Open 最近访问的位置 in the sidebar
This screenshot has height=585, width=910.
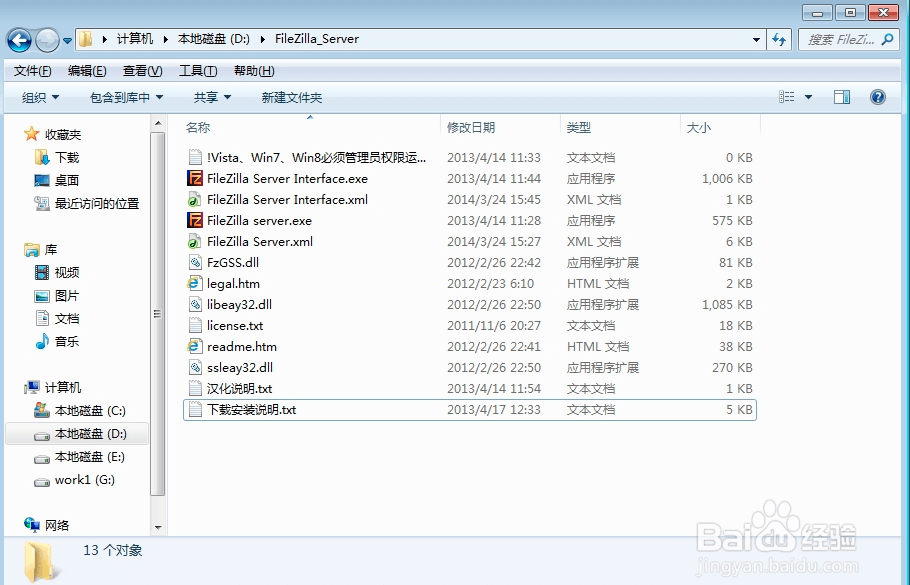(87, 204)
